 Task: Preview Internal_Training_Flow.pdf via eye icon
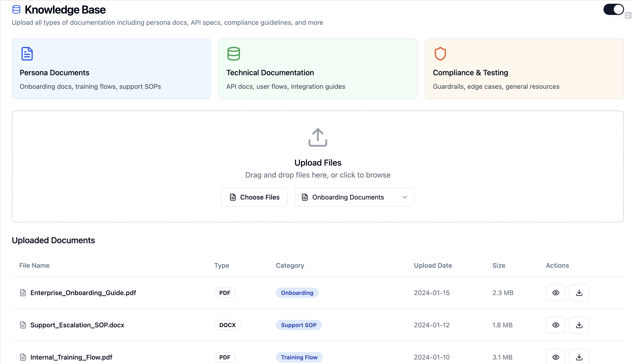pos(556,357)
